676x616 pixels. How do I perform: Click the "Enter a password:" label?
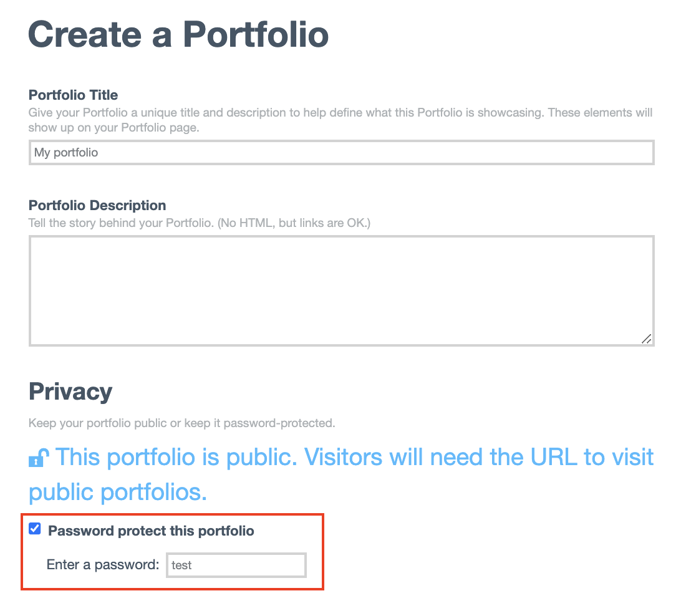(103, 565)
